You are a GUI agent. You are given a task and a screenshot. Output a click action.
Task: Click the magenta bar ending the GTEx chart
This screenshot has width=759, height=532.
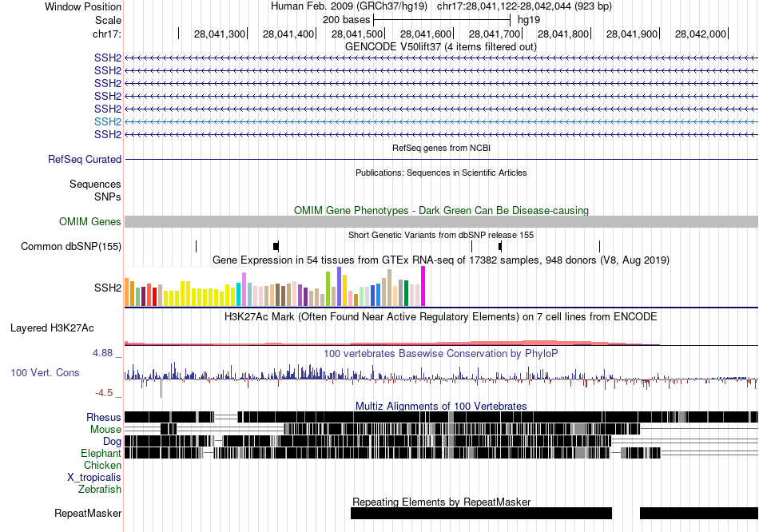[423, 286]
